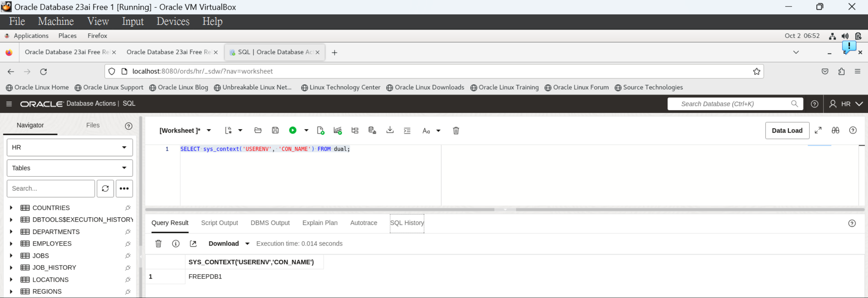Pin the JOB_HISTORY table
Image resolution: width=868 pixels, height=298 pixels.
(x=128, y=268)
